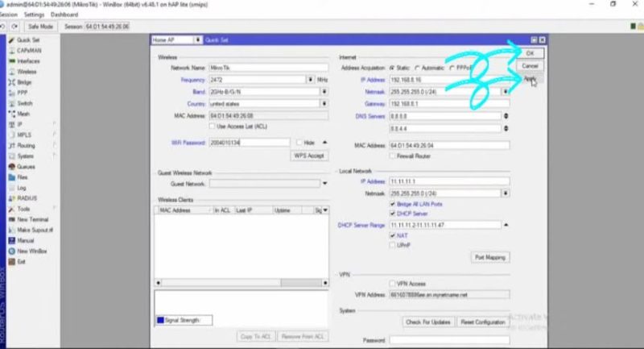The width and height of the screenshot is (644, 349).
Task: Click Local Network IP Address field
Action: pyautogui.click(x=449, y=181)
